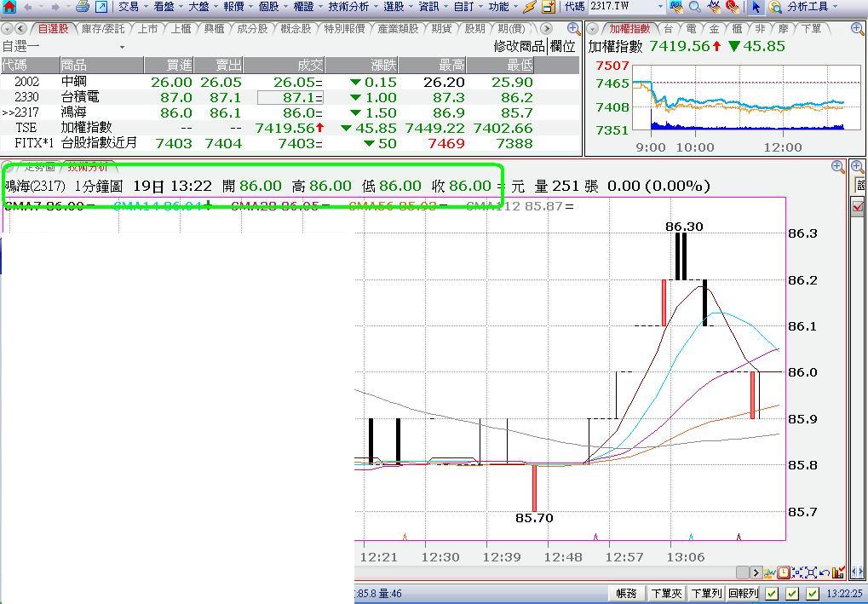
Task: Zoom watchlist panel with magnifier plus icon
Action: coord(574,29)
